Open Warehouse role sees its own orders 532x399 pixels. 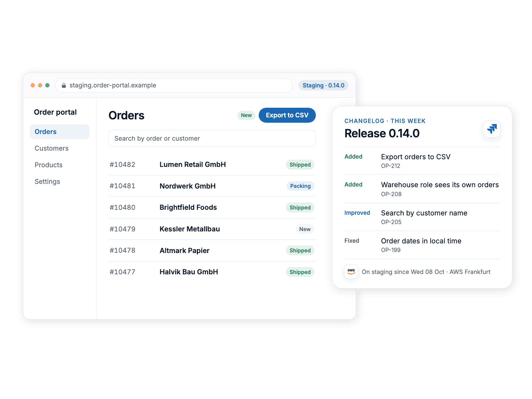coord(440,185)
